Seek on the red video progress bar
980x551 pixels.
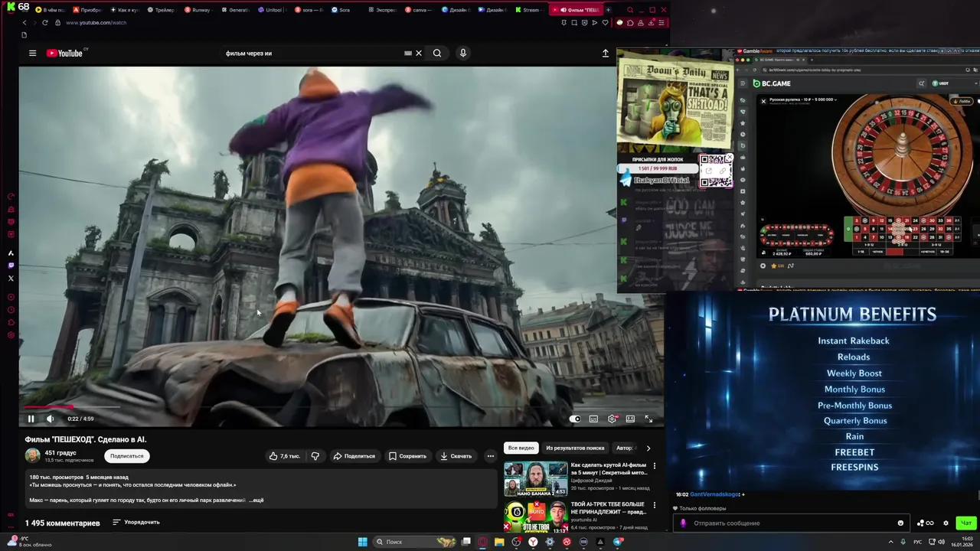tap(341, 407)
